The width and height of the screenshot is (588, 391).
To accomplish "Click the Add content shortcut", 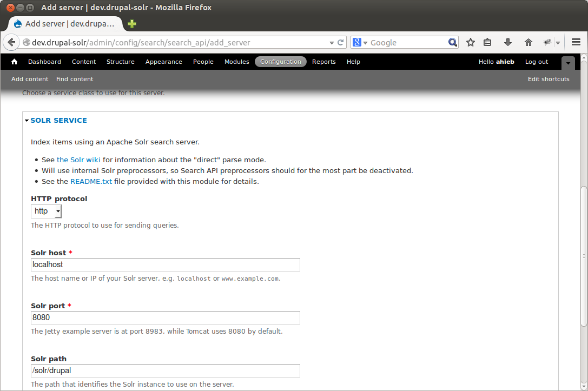I will [x=30, y=79].
